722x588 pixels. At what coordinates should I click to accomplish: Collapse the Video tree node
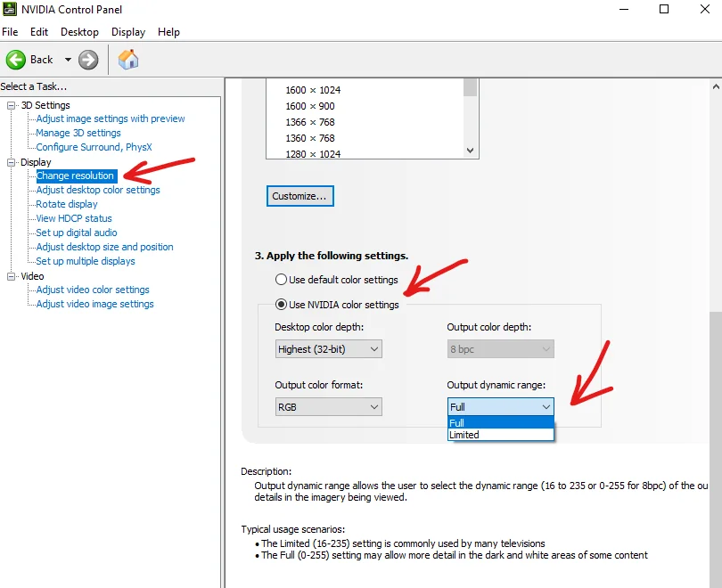(11, 276)
